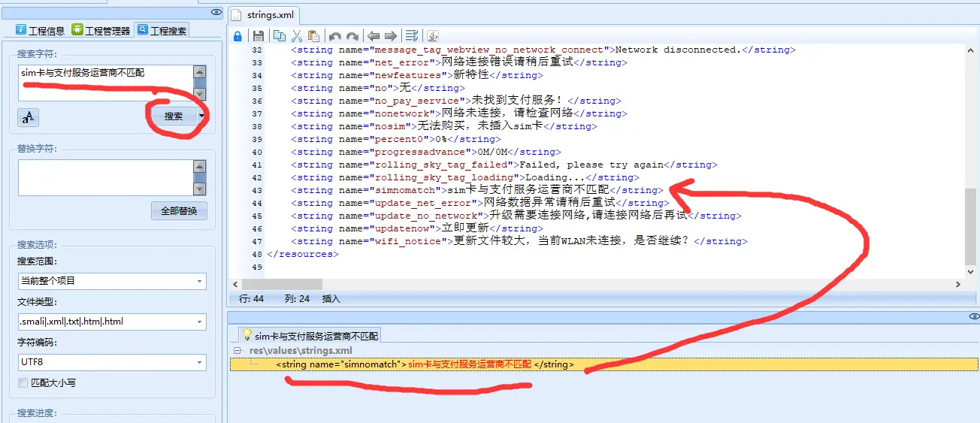Click inside the 替换字符 text field
The height and width of the screenshot is (423, 980).
click(x=105, y=177)
